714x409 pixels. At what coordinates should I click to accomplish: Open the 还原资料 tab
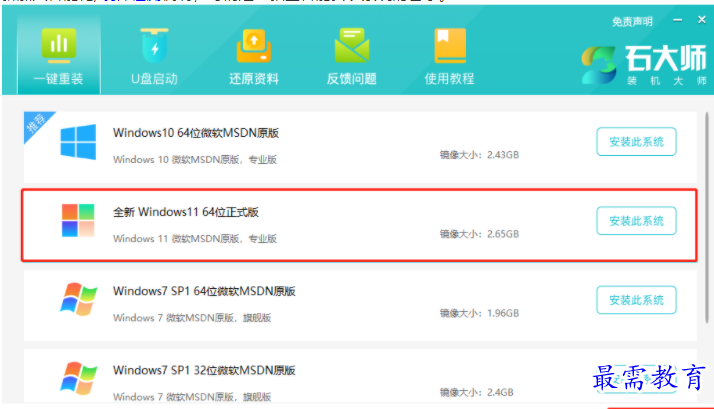tap(254, 55)
